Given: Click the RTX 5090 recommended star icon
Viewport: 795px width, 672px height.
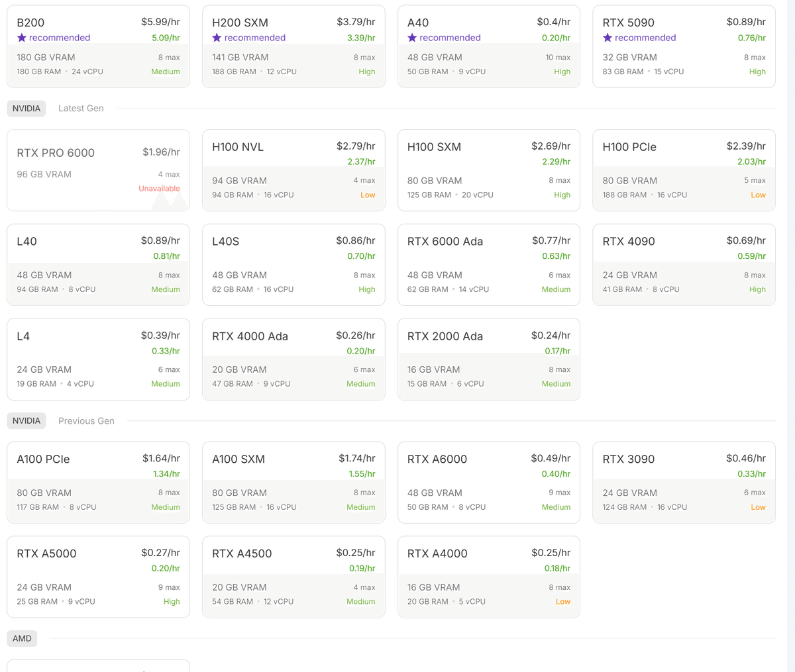Looking at the screenshot, I should point(608,38).
